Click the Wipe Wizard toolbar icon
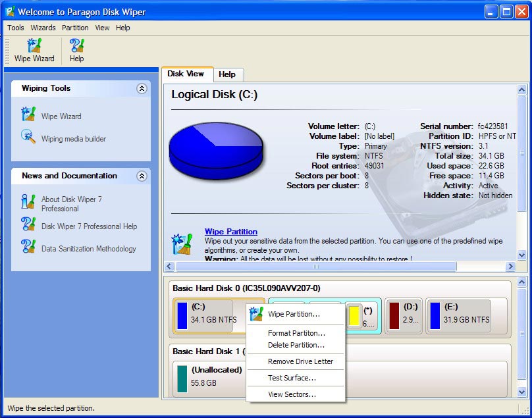This screenshot has height=418, width=532. (x=34, y=50)
